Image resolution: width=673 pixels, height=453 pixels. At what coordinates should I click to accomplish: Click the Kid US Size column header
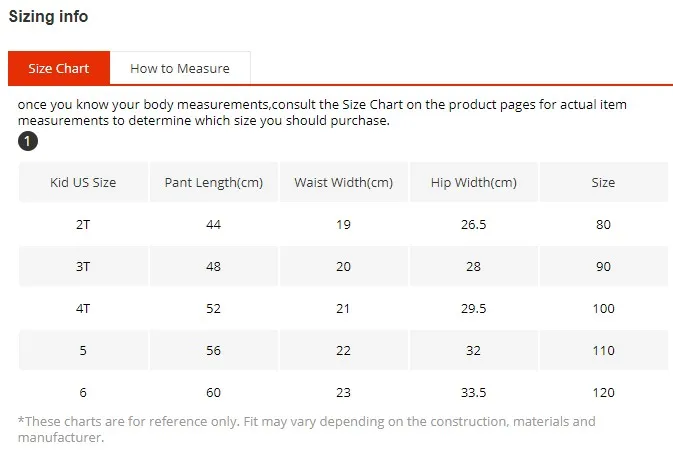83,182
